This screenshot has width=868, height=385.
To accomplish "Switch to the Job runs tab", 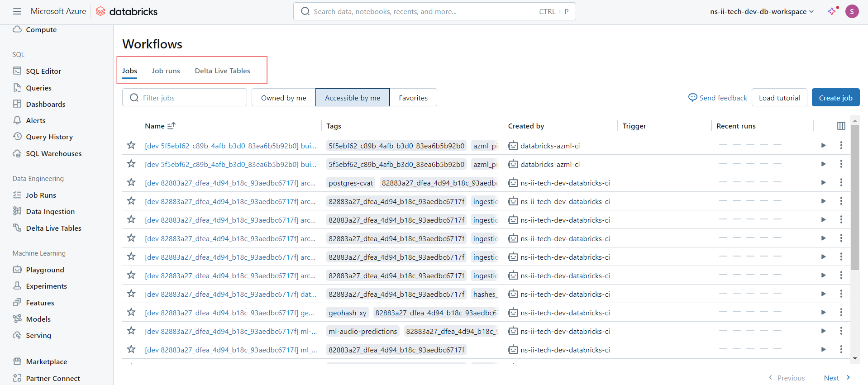I will (x=166, y=71).
